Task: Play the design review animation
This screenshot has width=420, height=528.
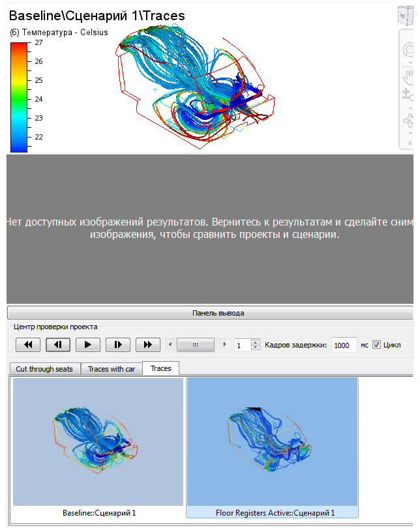Action: 88,344
